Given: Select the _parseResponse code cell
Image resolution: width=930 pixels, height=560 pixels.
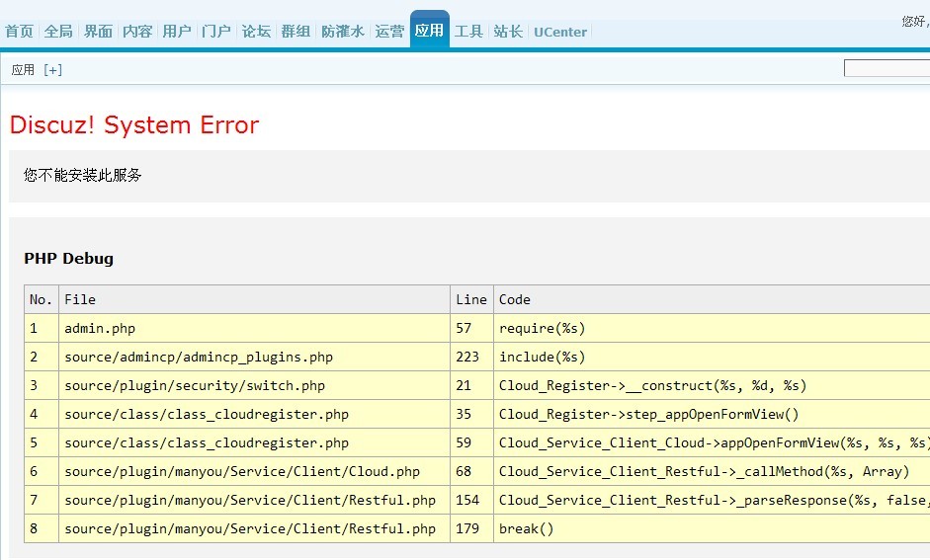Looking at the screenshot, I should coord(712,500).
